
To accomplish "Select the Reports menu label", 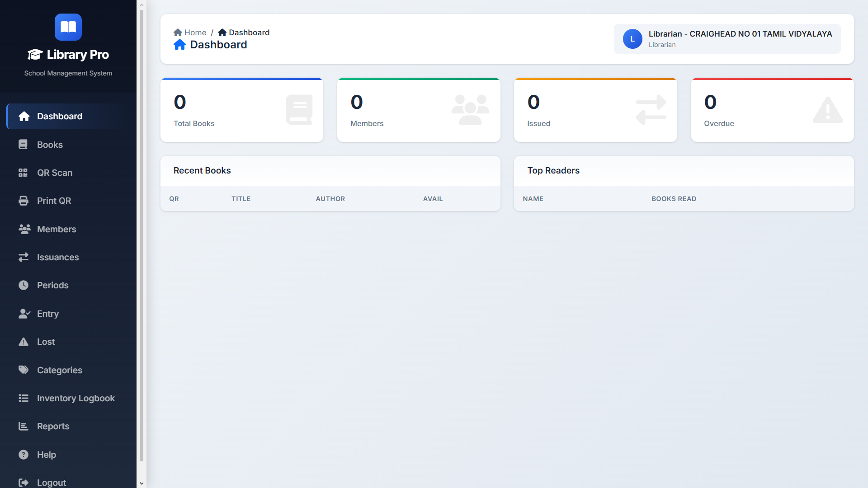I will (53, 426).
